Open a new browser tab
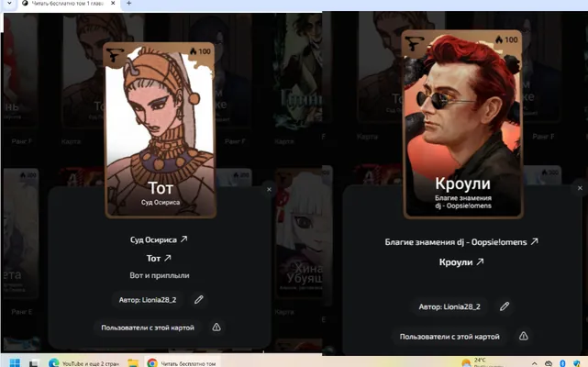Image resolution: width=588 pixels, height=367 pixels. point(128,4)
